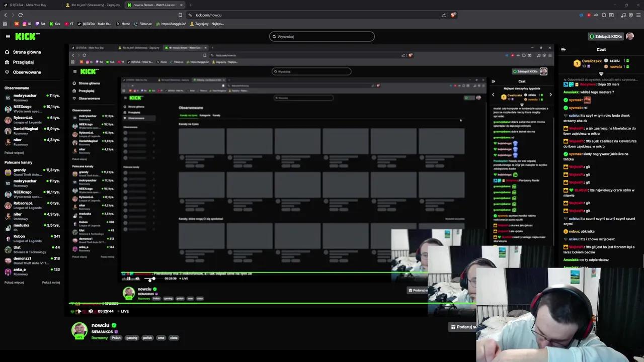Close the nowciu Stream tab
644x362 pixels.
pos(181,5)
